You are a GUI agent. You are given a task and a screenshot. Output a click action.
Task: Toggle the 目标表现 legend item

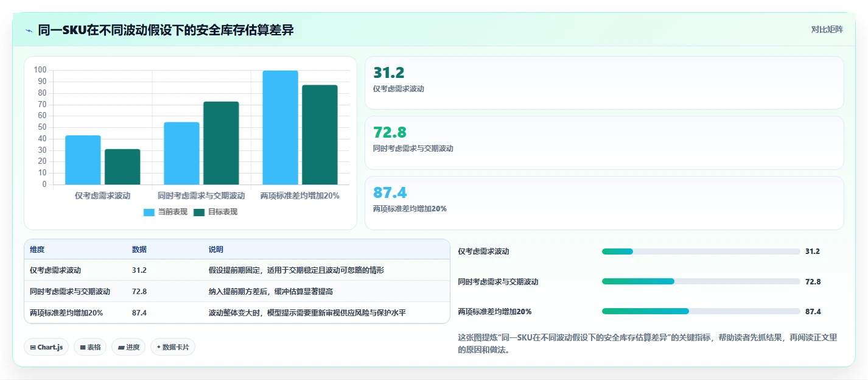(215, 212)
